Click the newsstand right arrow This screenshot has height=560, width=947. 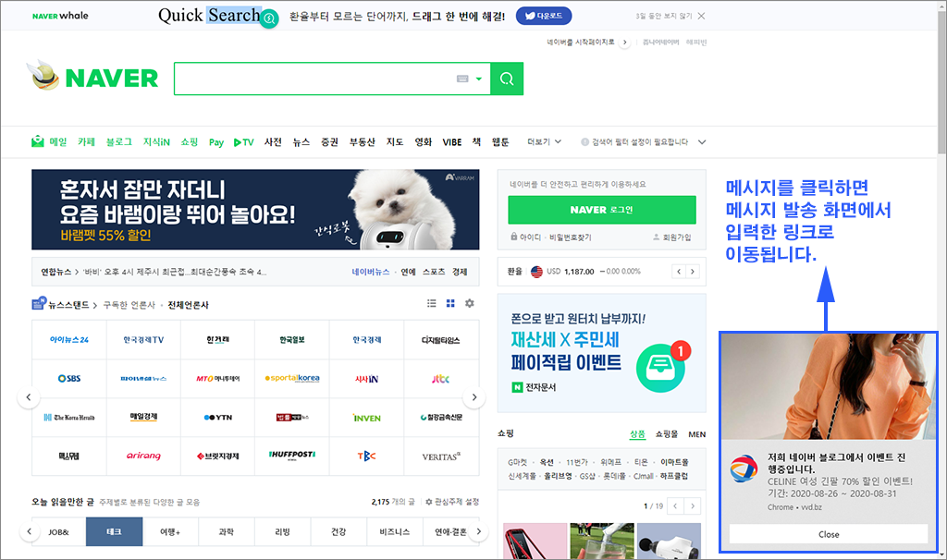point(474,397)
